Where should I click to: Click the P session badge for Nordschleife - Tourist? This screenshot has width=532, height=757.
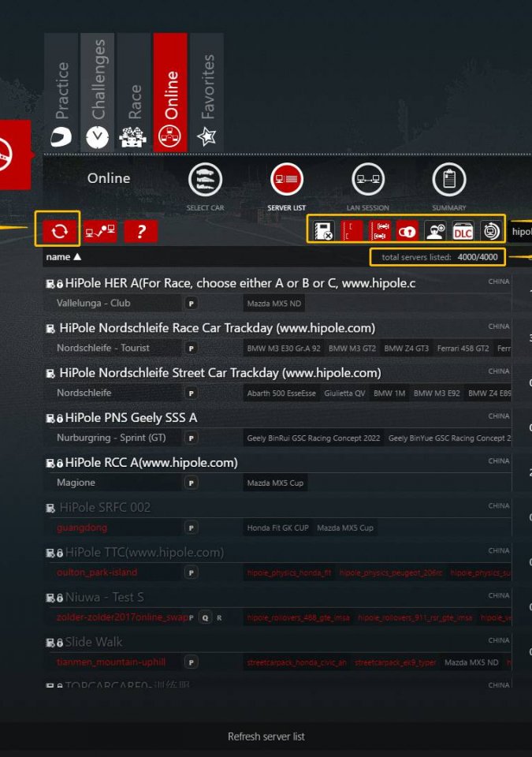192,349
